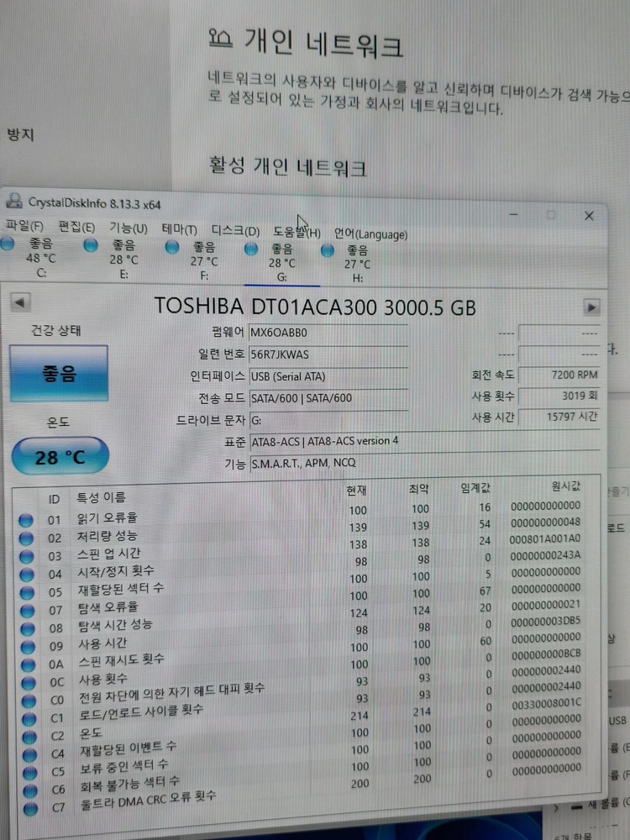Go to next disk with right arrow
This screenshot has width=630, height=840.
591,307
